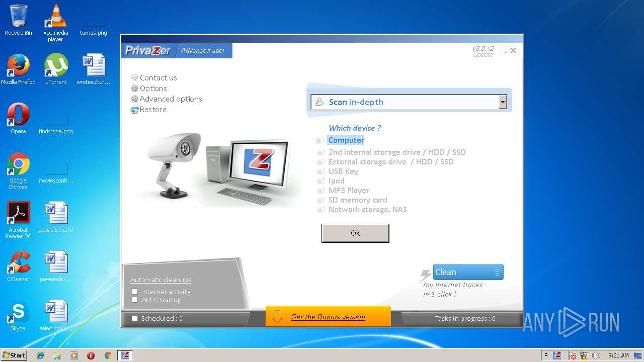Select USB Key device option
The width and height of the screenshot is (644, 362).
[x=343, y=171]
